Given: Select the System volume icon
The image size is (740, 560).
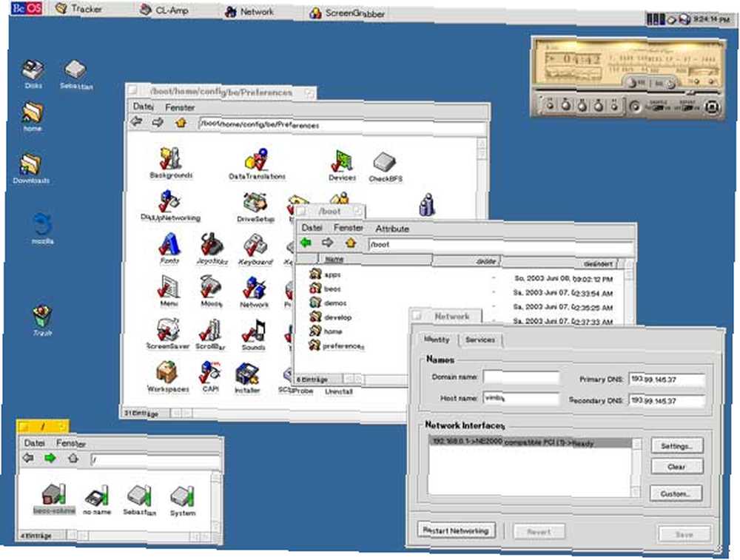Looking at the screenshot, I should coord(182,501).
